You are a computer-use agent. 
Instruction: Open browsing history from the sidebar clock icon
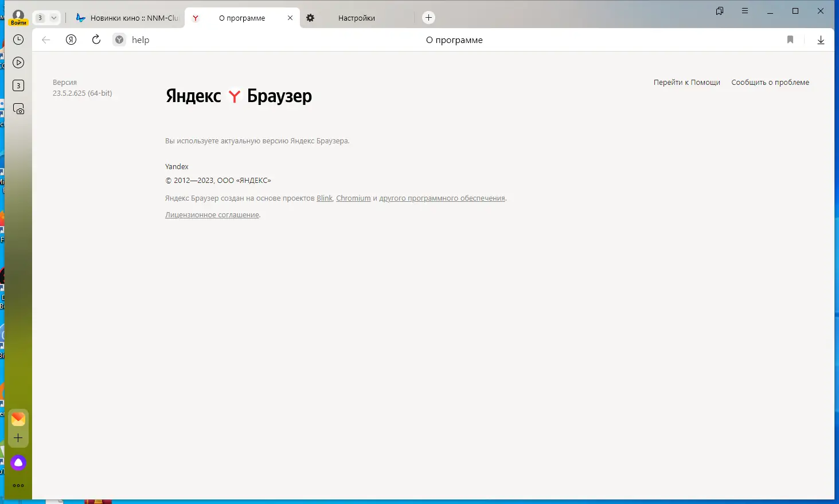click(x=18, y=40)
